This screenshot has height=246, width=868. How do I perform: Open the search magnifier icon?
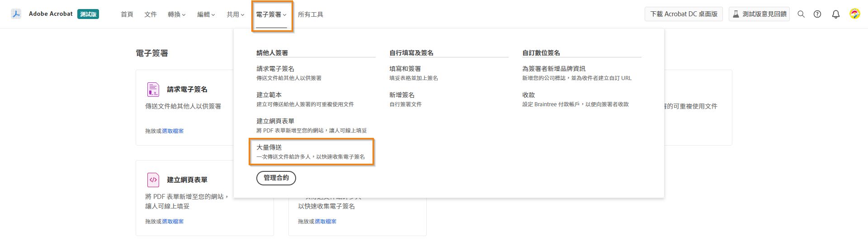coord(801,14)
